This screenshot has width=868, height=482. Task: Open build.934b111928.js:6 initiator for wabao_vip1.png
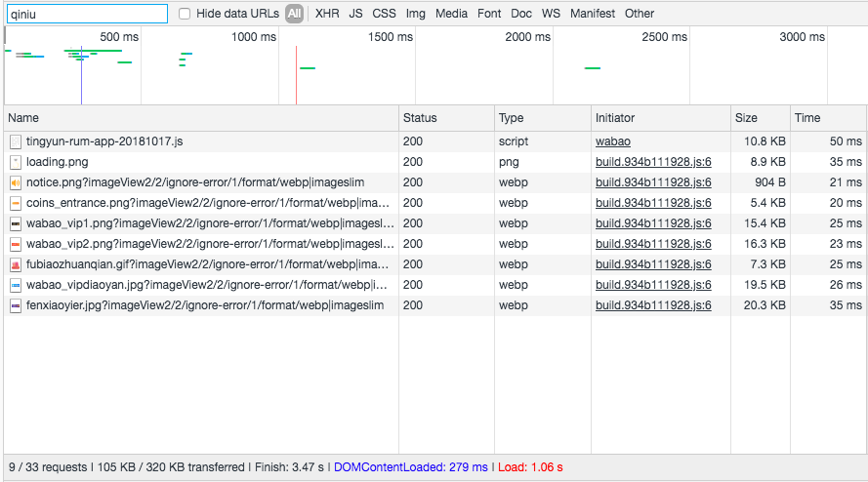coord(653,223)
